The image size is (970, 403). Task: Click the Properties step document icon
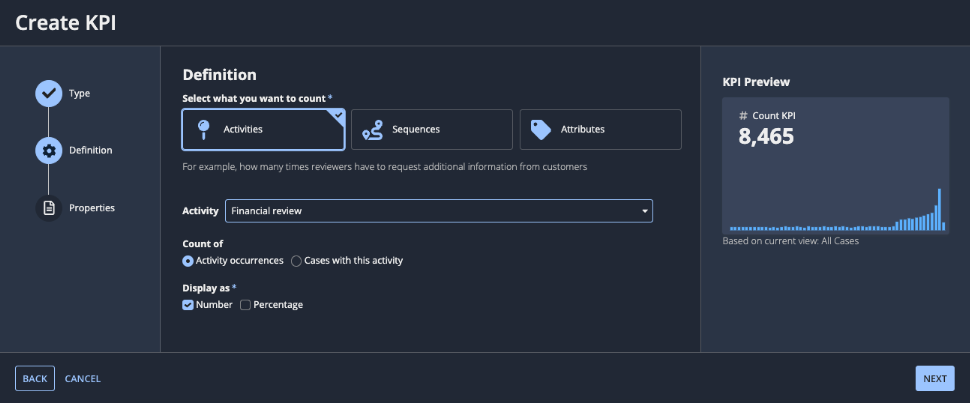tap(48, 208)
